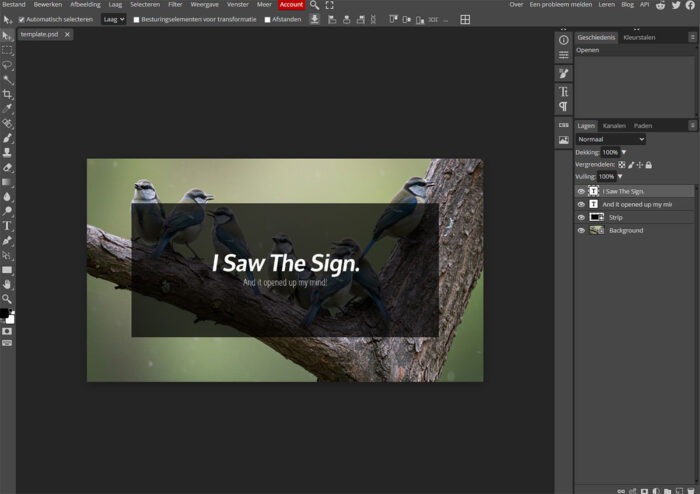Select the Type tool in left toolbar
This screenshot has width=700, height=494.
[7, 226]
